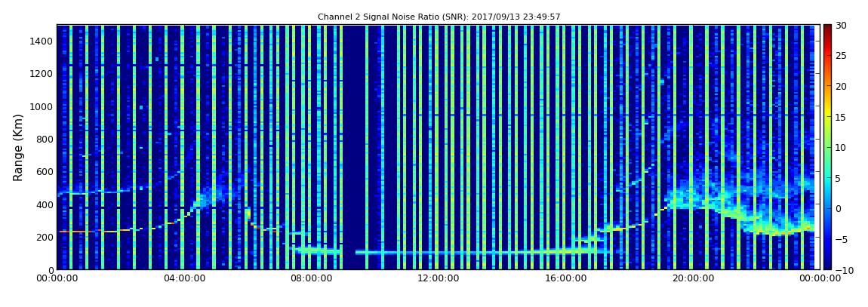Click the 800 range axis tick label

pos(45,139)
